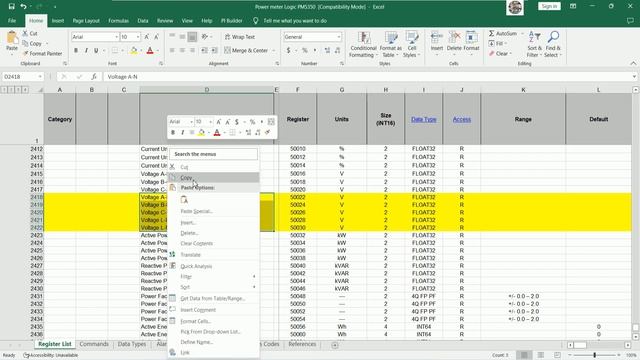Open the File tab
The image size is (640, 360).
12,21
